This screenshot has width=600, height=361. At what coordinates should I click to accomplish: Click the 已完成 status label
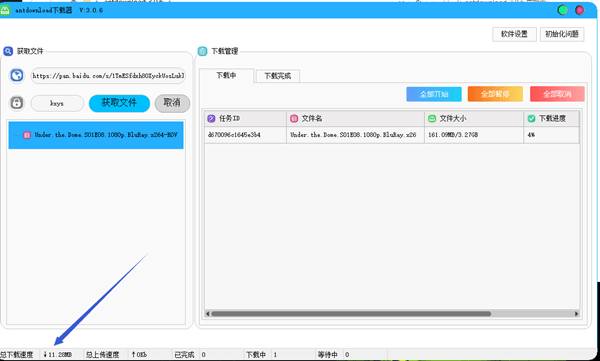click(x=184, y=354)
